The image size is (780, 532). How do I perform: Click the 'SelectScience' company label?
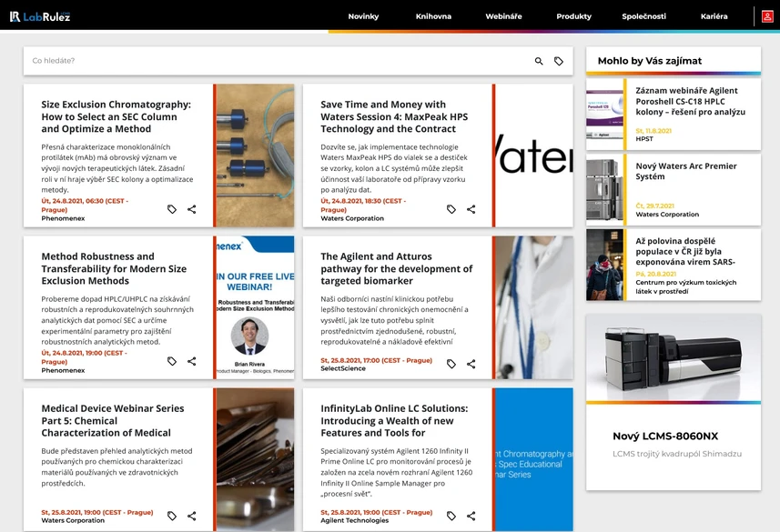[343, 368]
